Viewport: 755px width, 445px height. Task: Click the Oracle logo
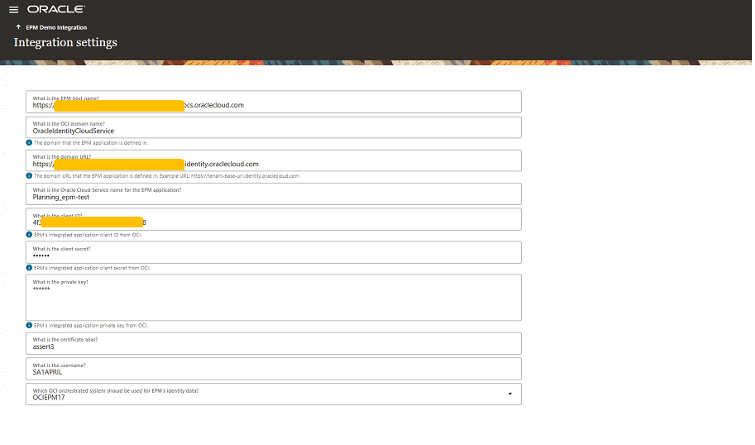coord(56,9)
